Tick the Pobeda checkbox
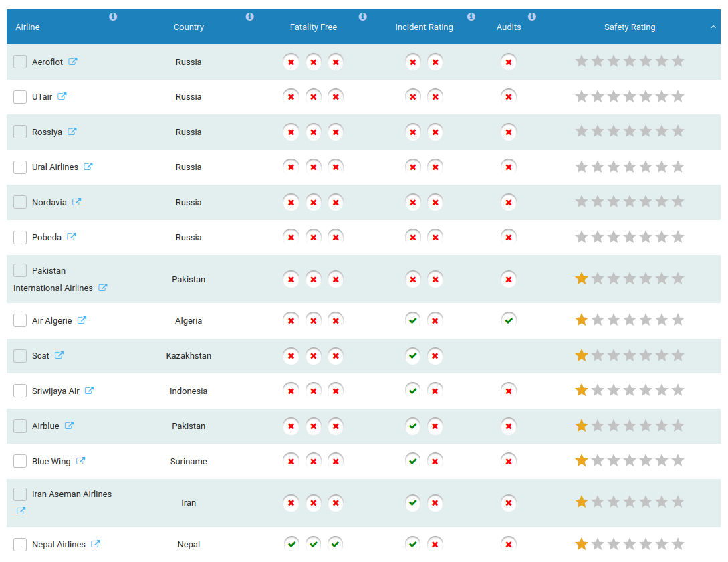 pyautogui.click(x=20, y=237)
